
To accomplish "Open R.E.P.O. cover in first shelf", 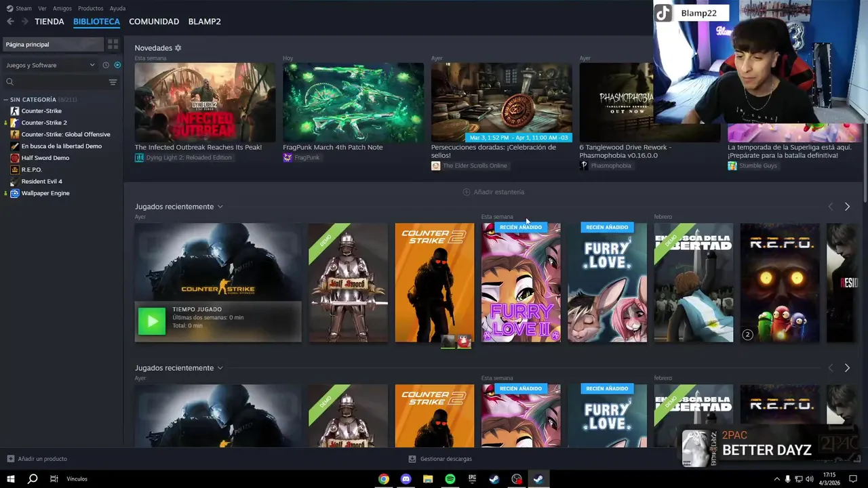I will pos(780,283).
